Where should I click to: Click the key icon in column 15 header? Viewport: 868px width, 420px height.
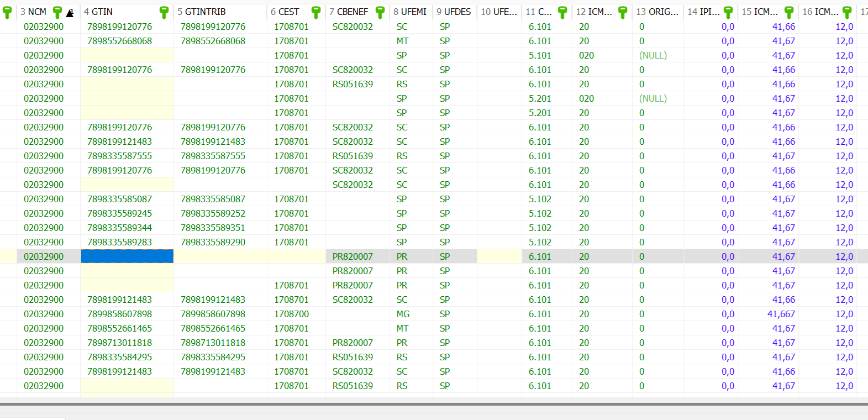coord(789,12)
